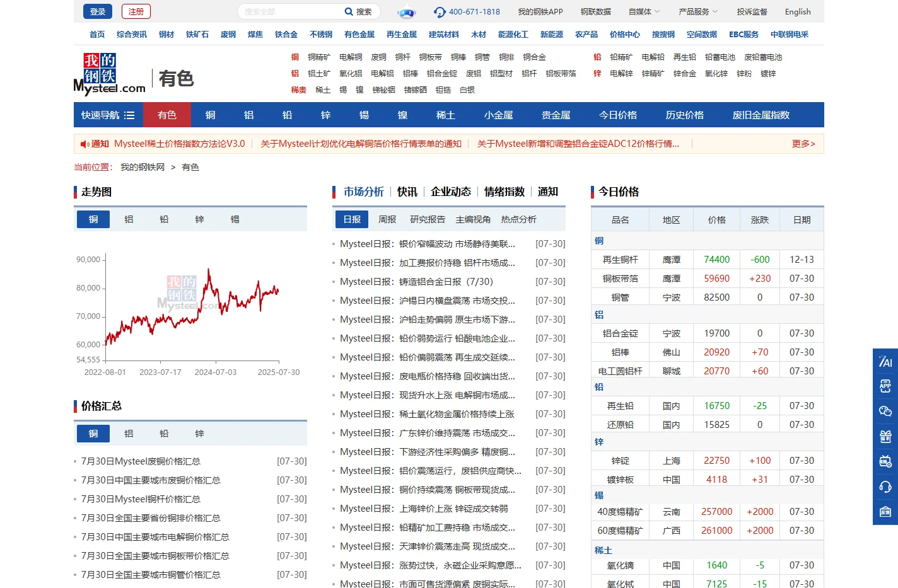Viewport: 898px width, 588px height.
Task: Click price 59690 for 铜板带箔
Action: 716,279
